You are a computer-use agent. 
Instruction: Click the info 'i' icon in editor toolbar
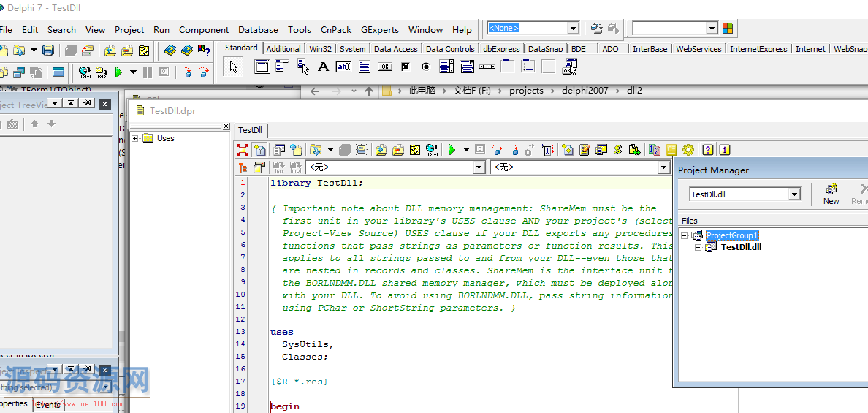coord(725,149)
